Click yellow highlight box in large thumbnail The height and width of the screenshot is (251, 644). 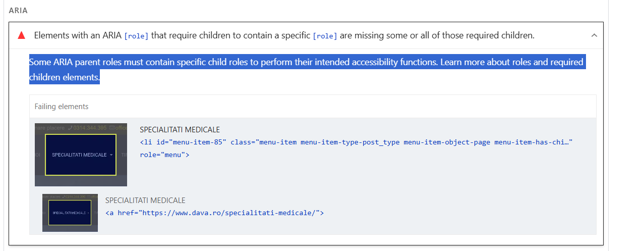click(81, 155)
